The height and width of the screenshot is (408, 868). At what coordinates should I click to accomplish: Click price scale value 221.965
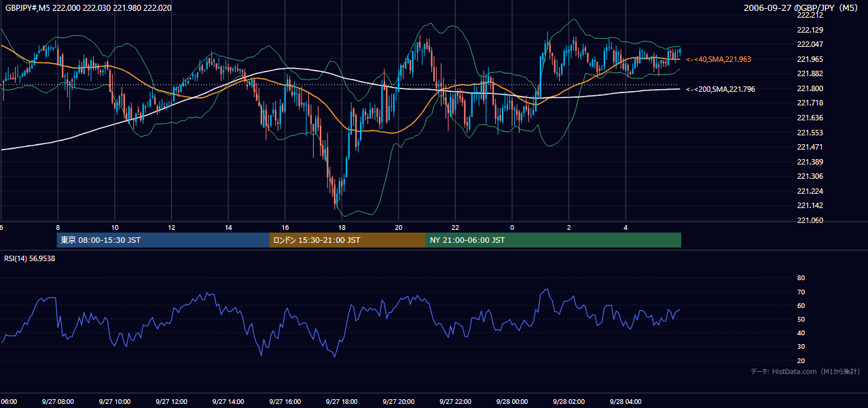point(810,59)
